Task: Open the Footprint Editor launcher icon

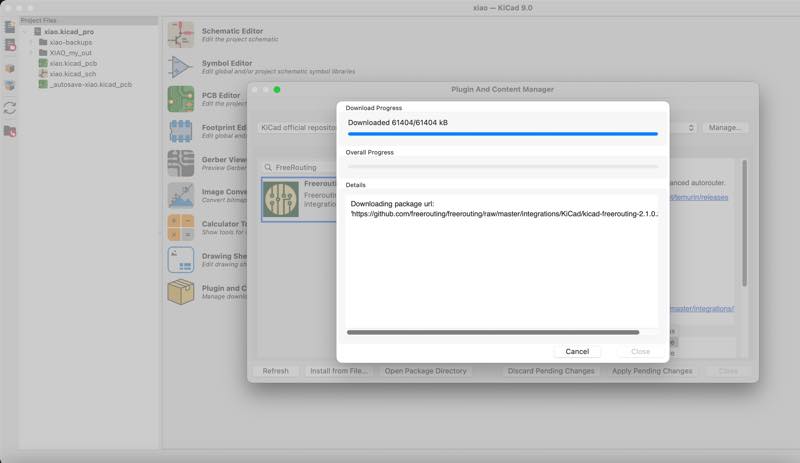Action: [181, 131]
